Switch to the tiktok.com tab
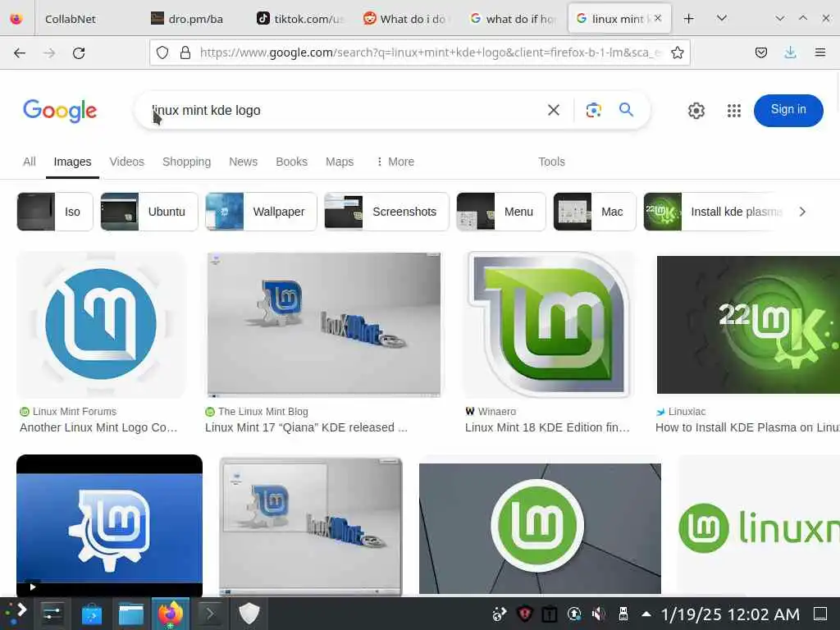 [x=300, y=19]
